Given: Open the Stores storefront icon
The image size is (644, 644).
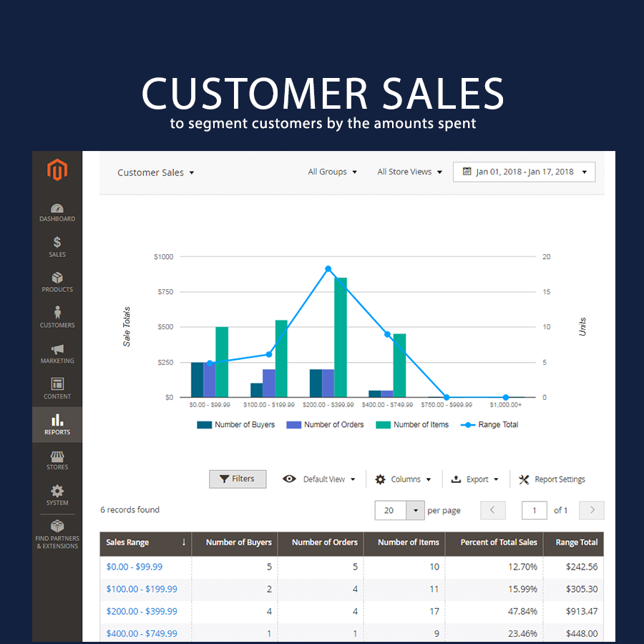Looking at the screenshot, I should pos(57,456).
